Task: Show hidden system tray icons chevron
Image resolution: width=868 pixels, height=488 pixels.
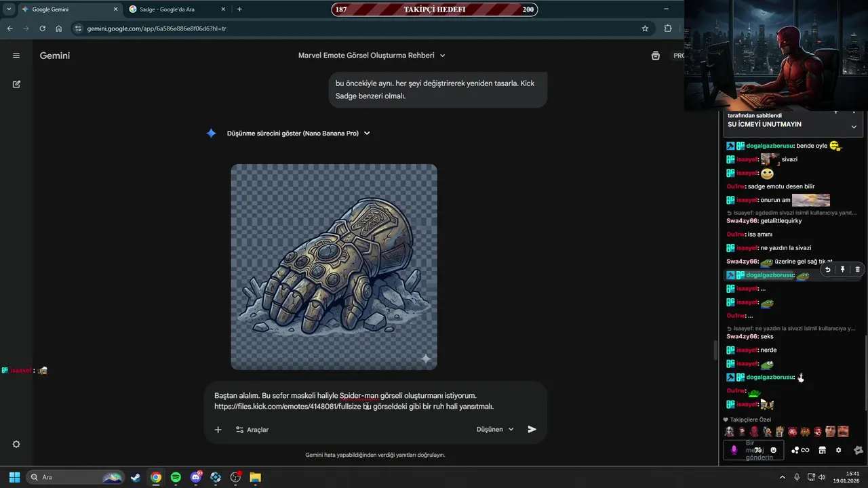Action: click(x=782, y=477)
